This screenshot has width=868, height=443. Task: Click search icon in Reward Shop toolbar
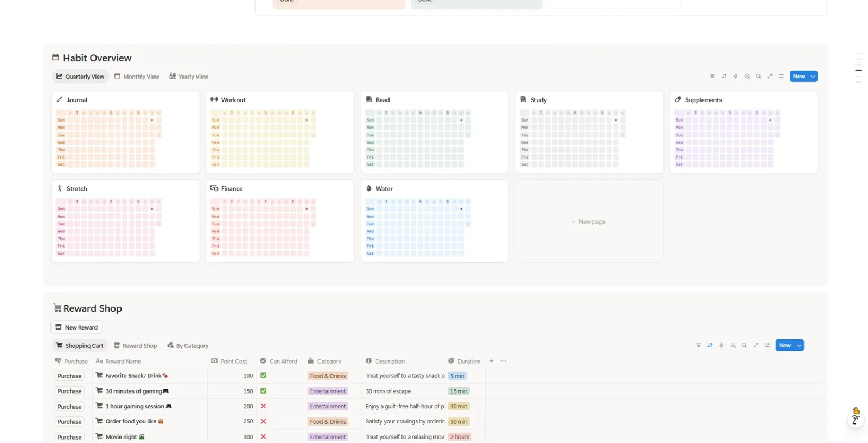744,346
